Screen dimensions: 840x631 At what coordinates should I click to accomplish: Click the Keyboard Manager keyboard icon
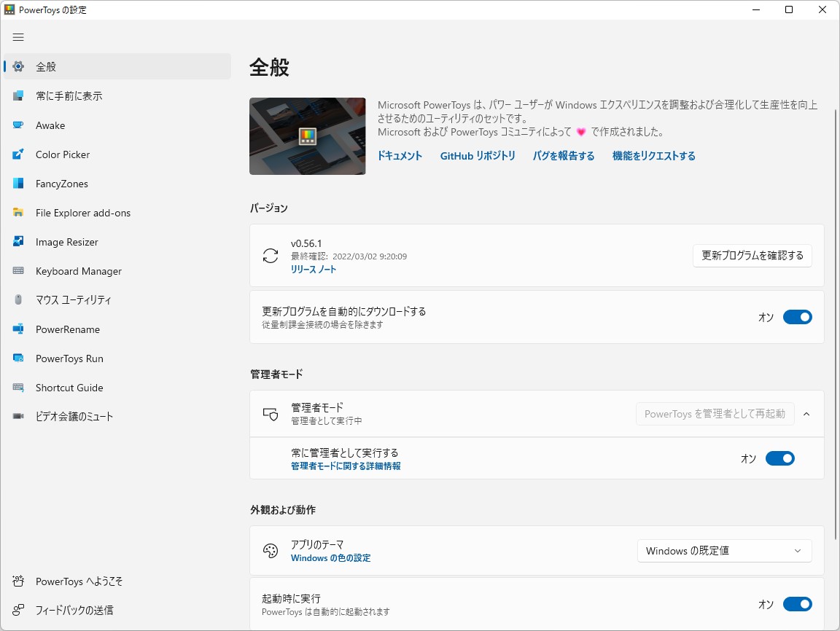click(x=18, y=271)
